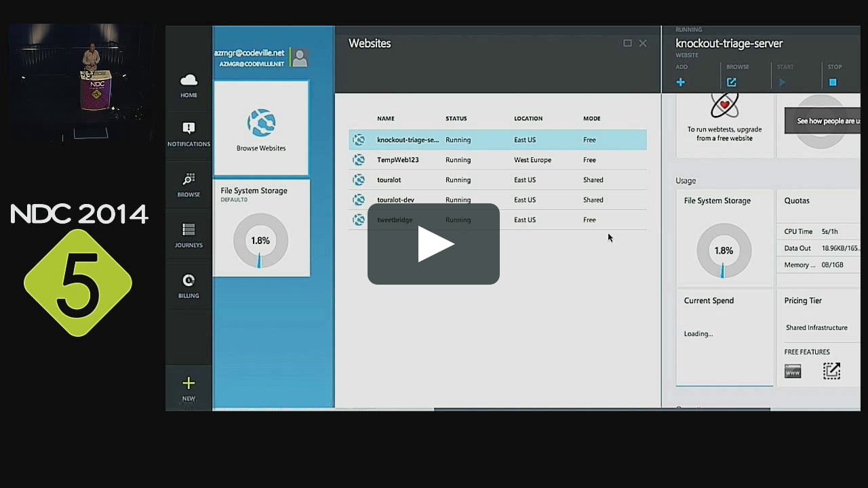Viewport: 868px width, 488px height.
Task: Click the New plus icon
Action: tap(189, 384)
